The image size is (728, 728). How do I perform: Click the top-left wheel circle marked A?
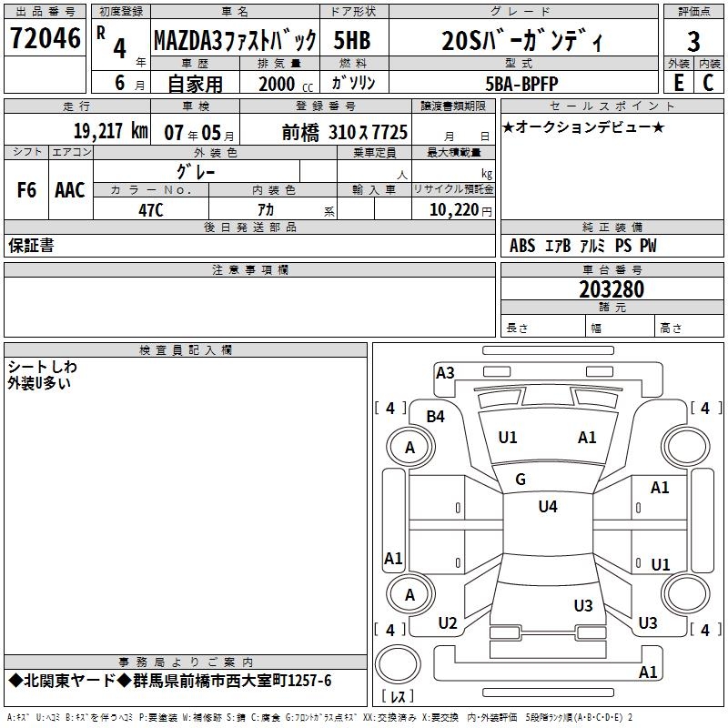click(x=409, y=447)
